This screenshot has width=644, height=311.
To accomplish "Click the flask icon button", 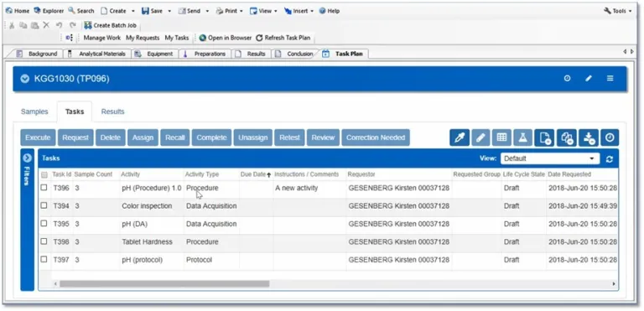I will [x=523, y=137].
